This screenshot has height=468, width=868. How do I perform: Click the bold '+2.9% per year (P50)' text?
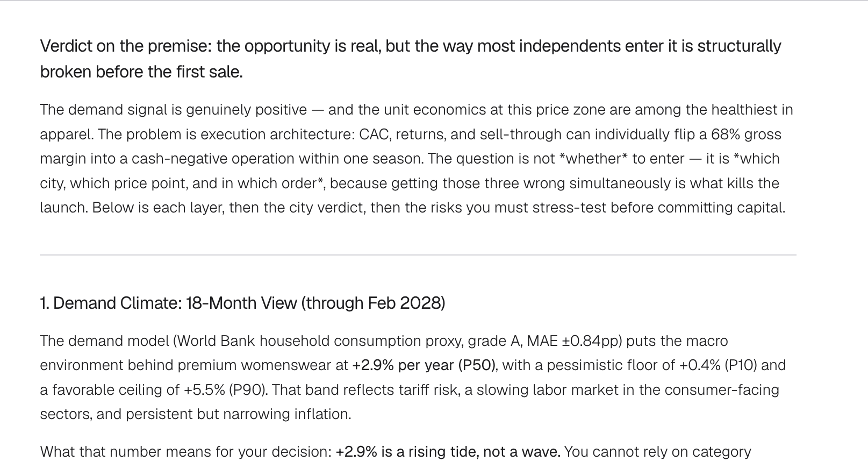point(425,366)
